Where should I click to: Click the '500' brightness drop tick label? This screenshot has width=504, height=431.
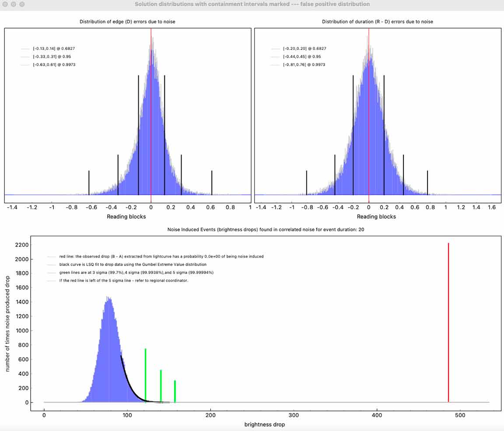pos(460,415)
